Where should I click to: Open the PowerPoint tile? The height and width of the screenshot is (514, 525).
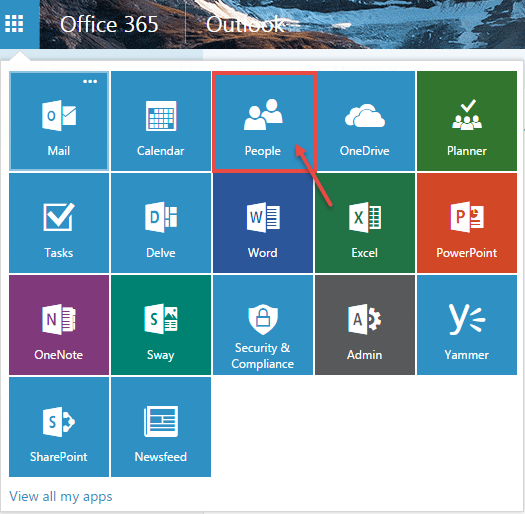tap(467, 223)
